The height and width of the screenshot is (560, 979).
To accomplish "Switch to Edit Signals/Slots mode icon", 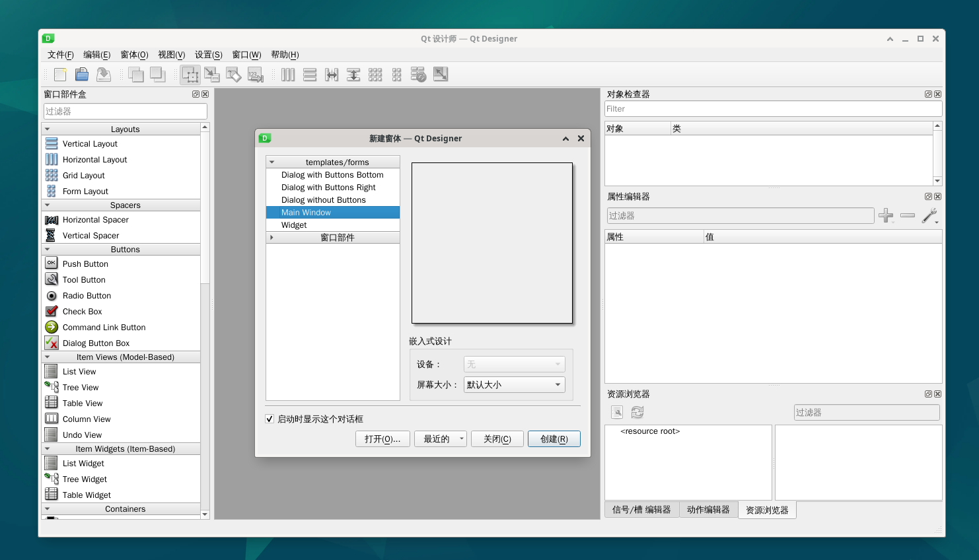I will pos(212,75).
